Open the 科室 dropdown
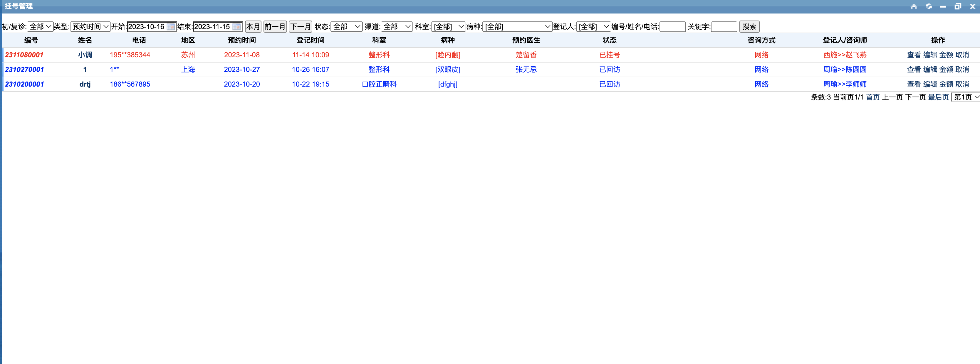Image resolution: width=980 pixels, height=364 pixels. (x=449, y=27)
